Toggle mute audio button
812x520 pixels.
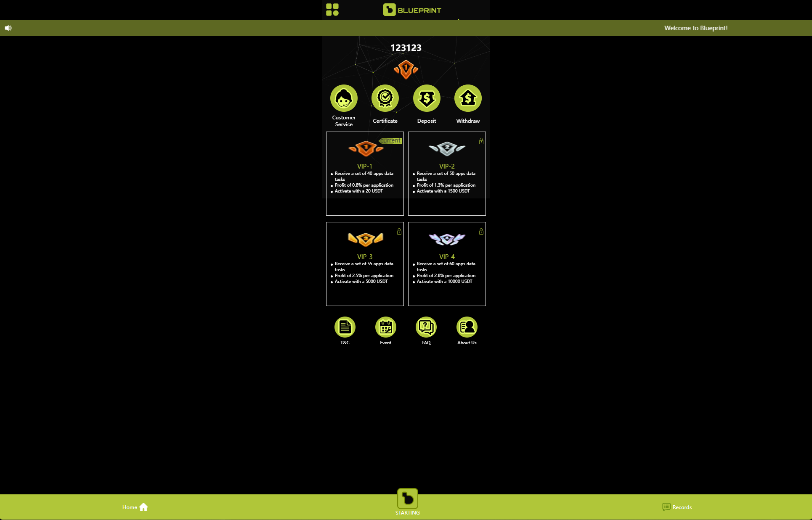pos(8,28)
